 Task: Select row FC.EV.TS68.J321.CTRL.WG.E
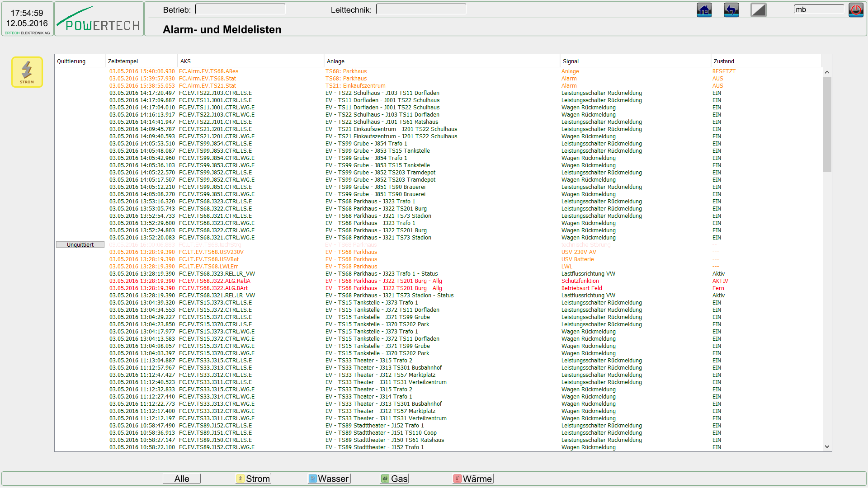click(x=439, y=238)
